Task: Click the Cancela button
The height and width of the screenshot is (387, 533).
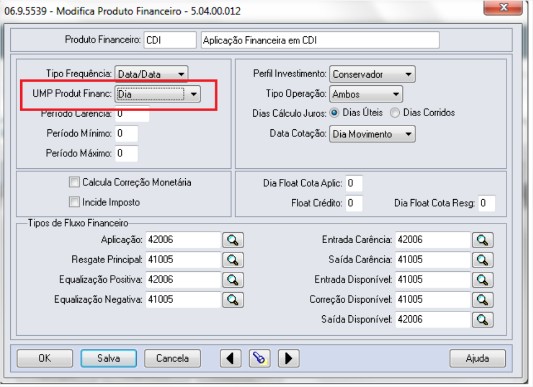Action: click(x=172, y=358)
